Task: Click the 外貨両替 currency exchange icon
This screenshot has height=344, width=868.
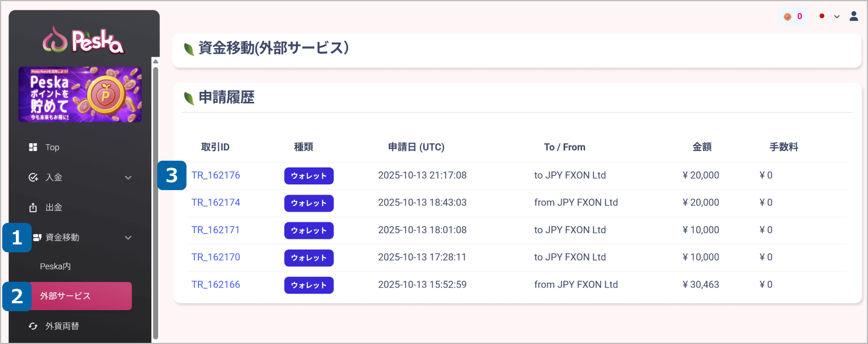Action: click(33, 326)
